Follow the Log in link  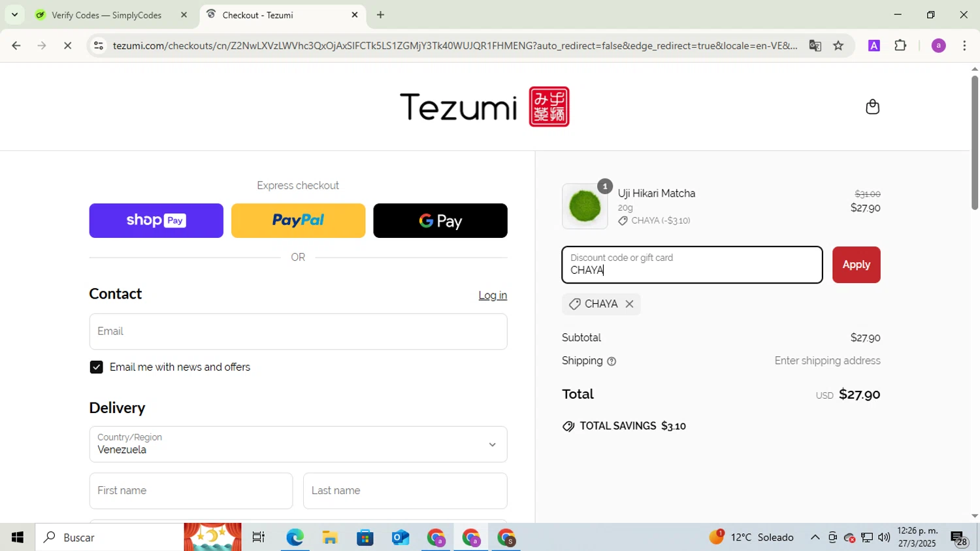tap(493, 295)
